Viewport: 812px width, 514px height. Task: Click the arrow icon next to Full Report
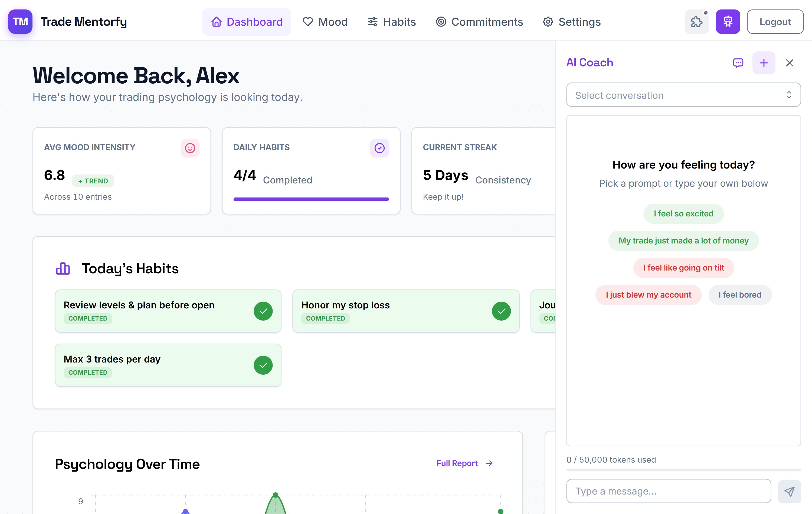489,463
